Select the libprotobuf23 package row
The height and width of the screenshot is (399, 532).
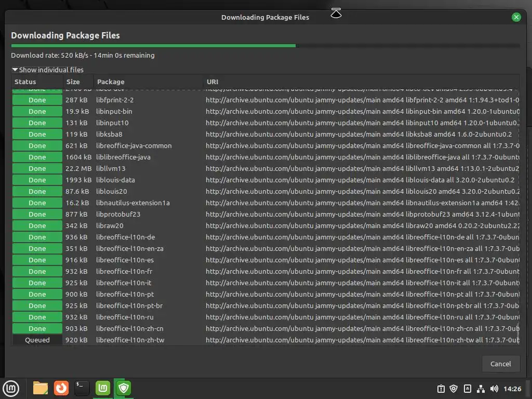[265, 214]
